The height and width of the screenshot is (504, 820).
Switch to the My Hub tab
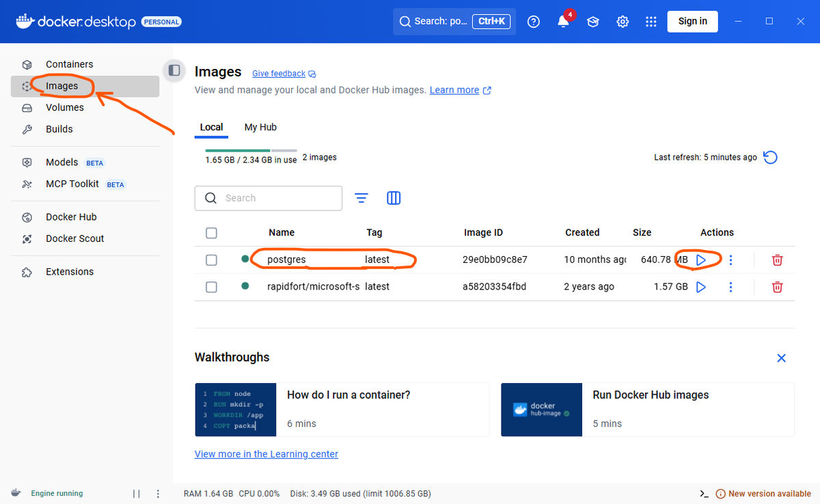tap(260, 128)
